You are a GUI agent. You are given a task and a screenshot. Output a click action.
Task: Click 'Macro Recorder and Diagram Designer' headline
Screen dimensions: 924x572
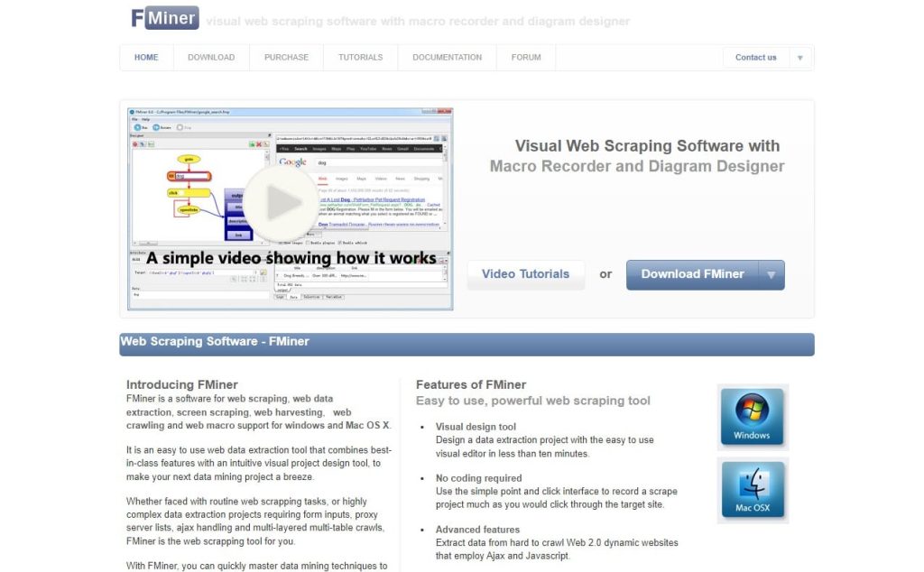click(637, 167)
